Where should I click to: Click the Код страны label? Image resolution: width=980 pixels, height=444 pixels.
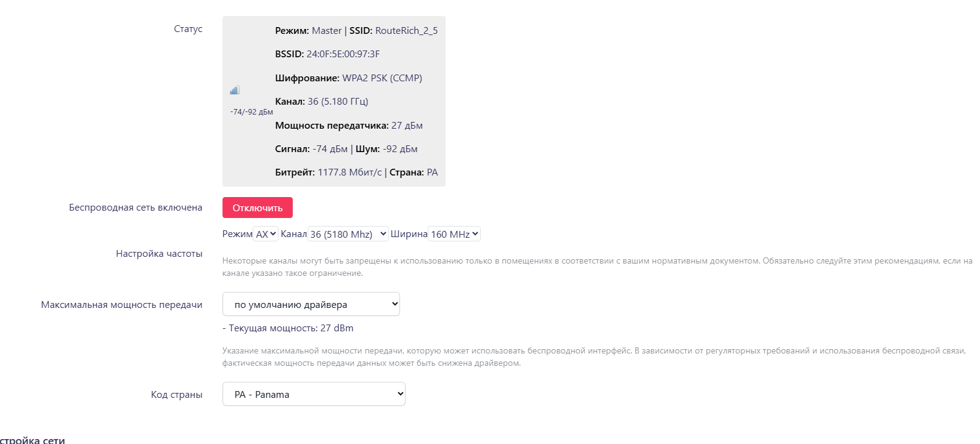pyautogui.click(x=177, y=395)
